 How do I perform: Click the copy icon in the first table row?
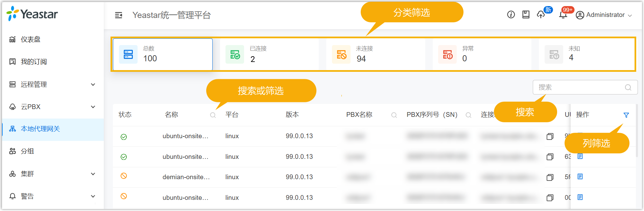point(550,136)
